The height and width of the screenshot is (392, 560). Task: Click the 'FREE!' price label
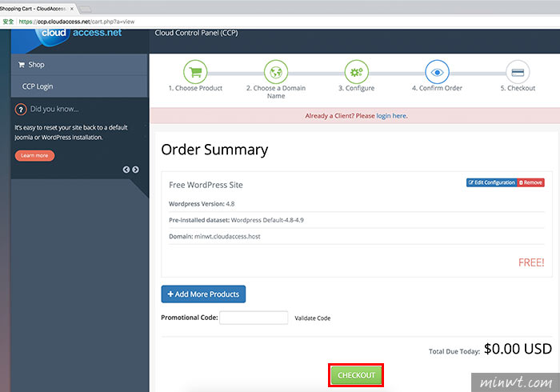tap(531, 262)
